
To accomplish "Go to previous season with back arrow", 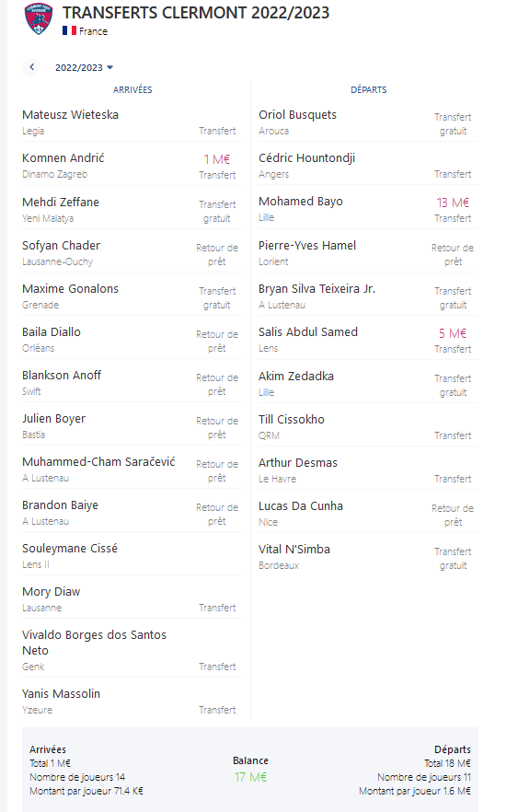I will point(31,67).
